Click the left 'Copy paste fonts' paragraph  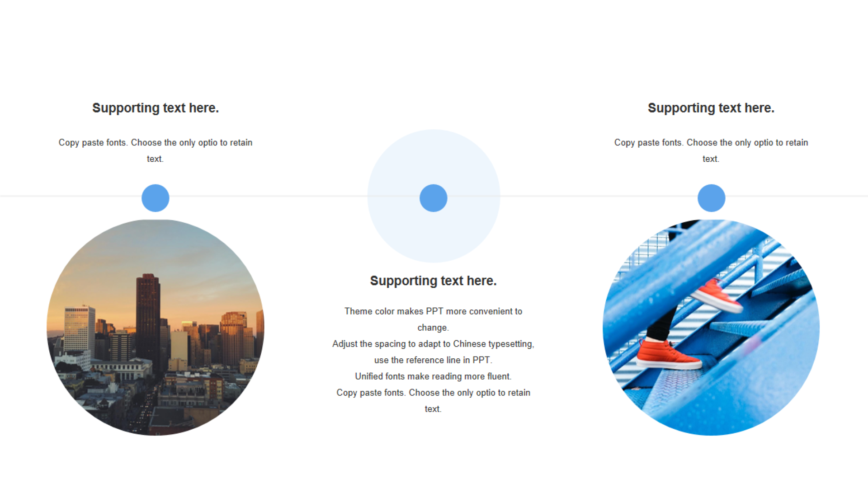pyautogui.click(x=156, y=150)
